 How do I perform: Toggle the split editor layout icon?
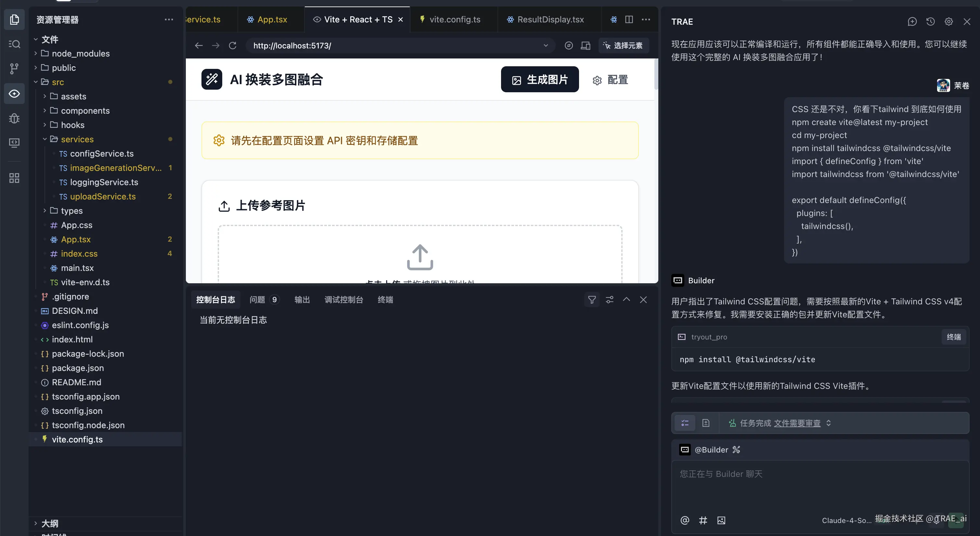coord(629,19)
